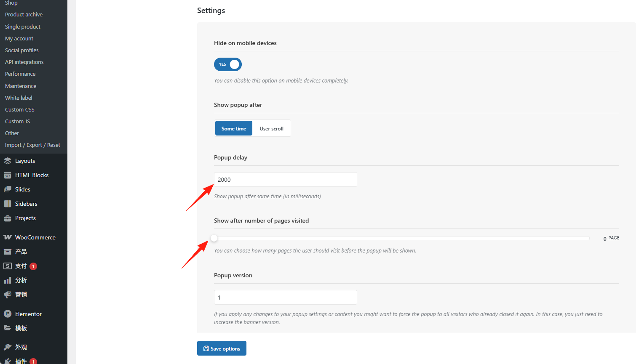Open Import / Export / Reset page

tap(32, 145)
